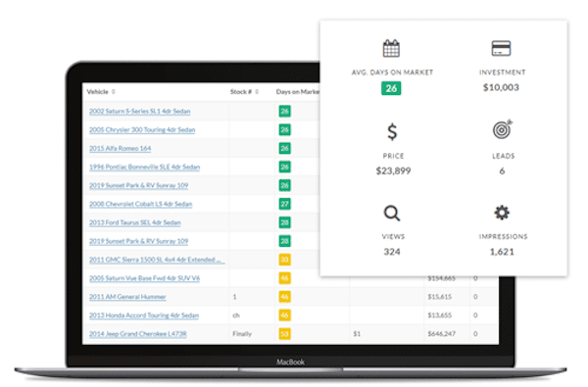Image resolution: width=588 pixels, height=387 pixels.
Task: Click the calendar icon above Avg. Days on Market
Action: [x=391, y=48]
